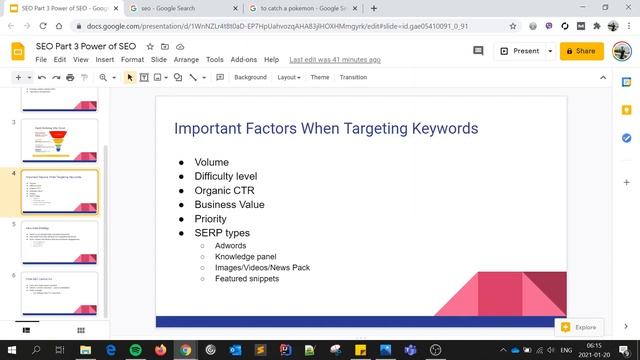Undo the last action
Viewport: 640px width, 360px height.
click(x=42, y=77)
